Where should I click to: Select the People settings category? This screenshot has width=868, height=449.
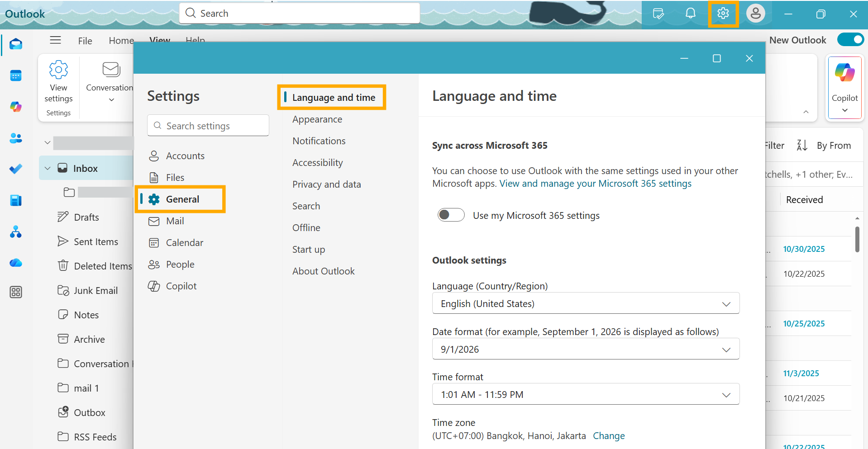pos(180,264)
